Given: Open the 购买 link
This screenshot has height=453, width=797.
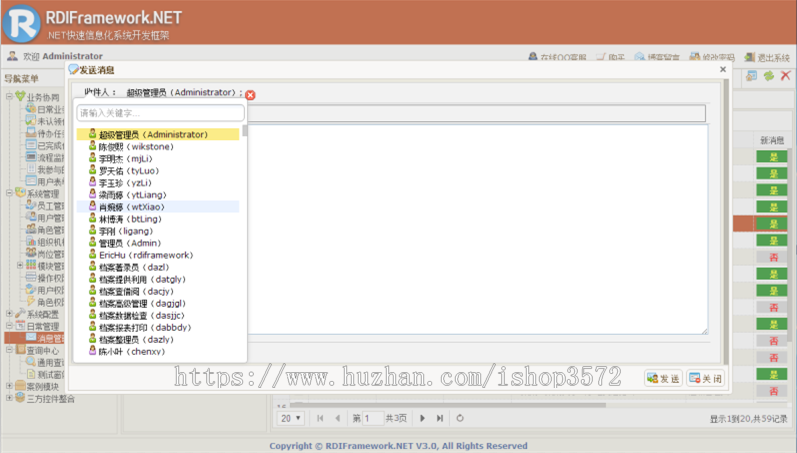Looking at the screenshot, I should (x=610, y=57).
